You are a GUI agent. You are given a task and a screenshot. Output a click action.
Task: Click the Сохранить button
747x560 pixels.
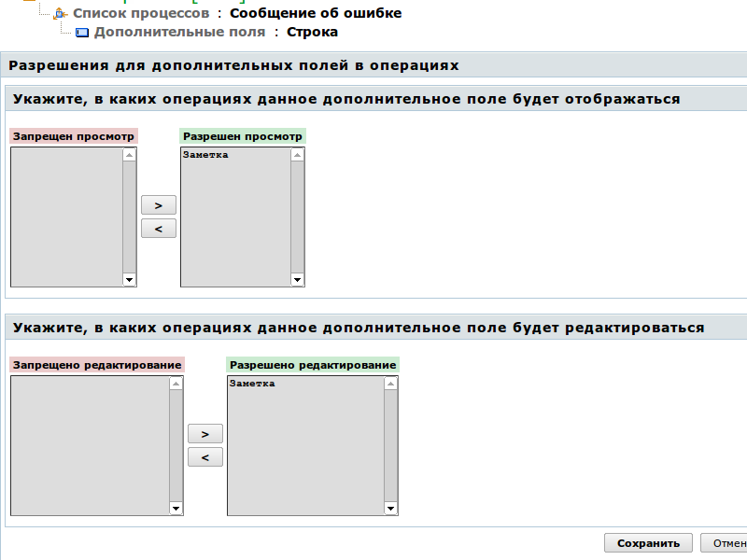(x=648, y=543)
